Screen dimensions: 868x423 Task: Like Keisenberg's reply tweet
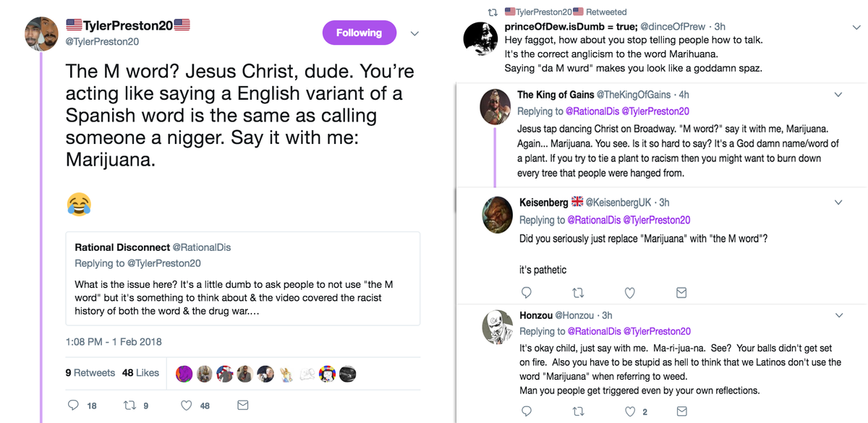(629, 293)
